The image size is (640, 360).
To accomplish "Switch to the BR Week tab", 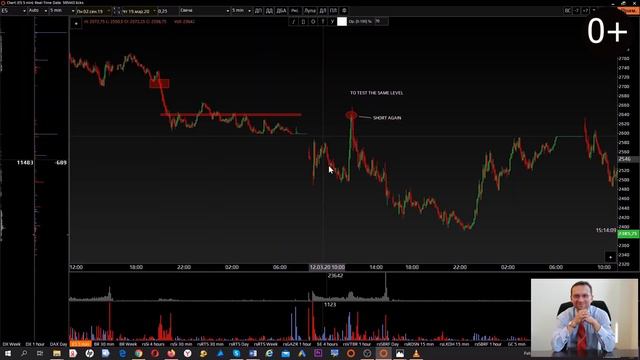I will [128, 344].
